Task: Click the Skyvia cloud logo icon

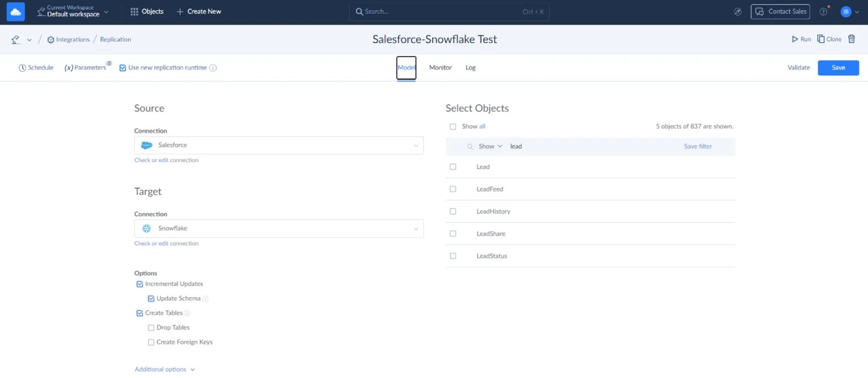Action: (x=16, y=11)
